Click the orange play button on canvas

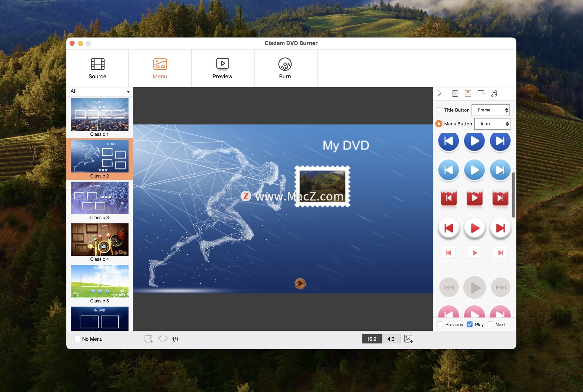pos(300,284)
